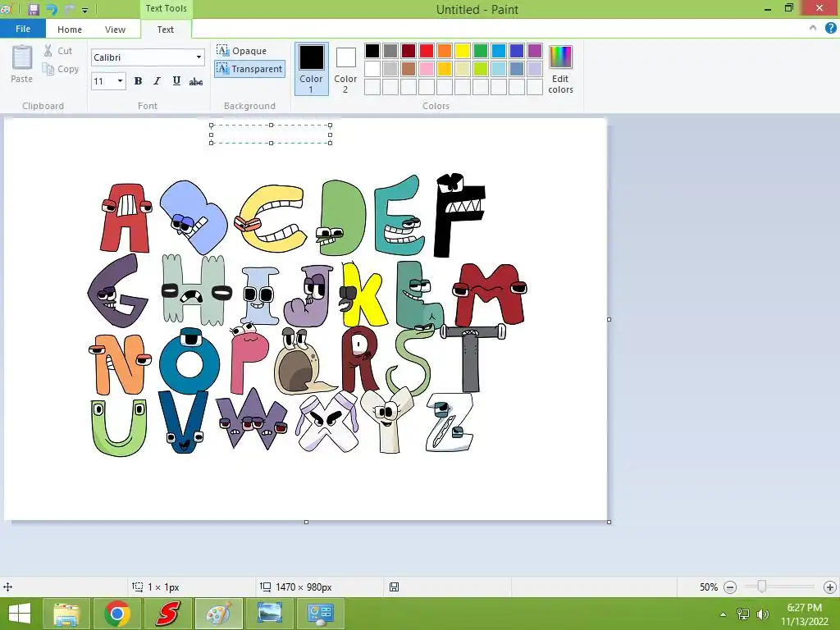Open Edit colors dialog
The width and height of the screenshot is (840, 630).
coord(560,69)
